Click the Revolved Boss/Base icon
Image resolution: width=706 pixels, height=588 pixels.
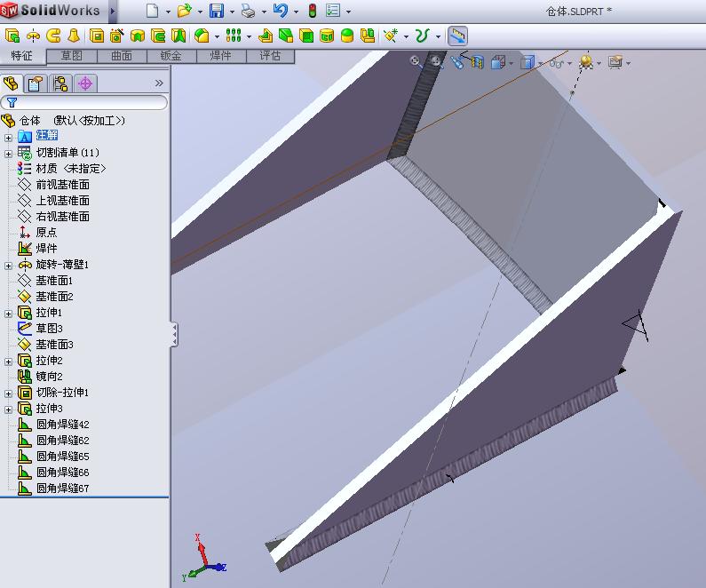(33, 36)
